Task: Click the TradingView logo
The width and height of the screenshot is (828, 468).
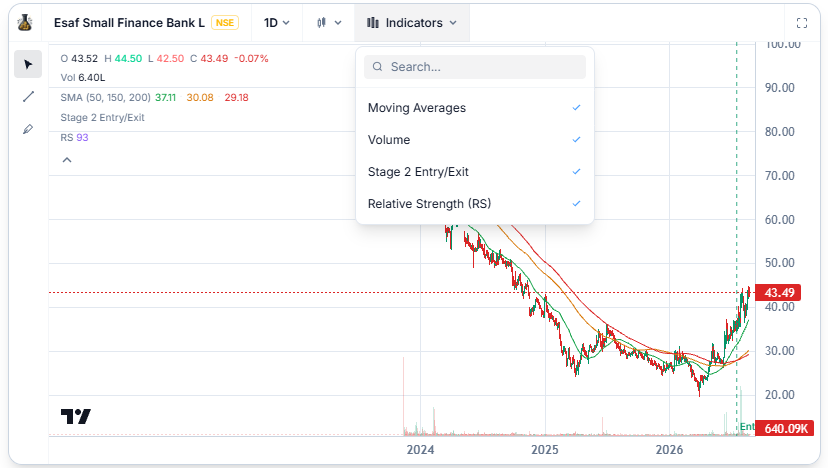Action: pos(76,416)
